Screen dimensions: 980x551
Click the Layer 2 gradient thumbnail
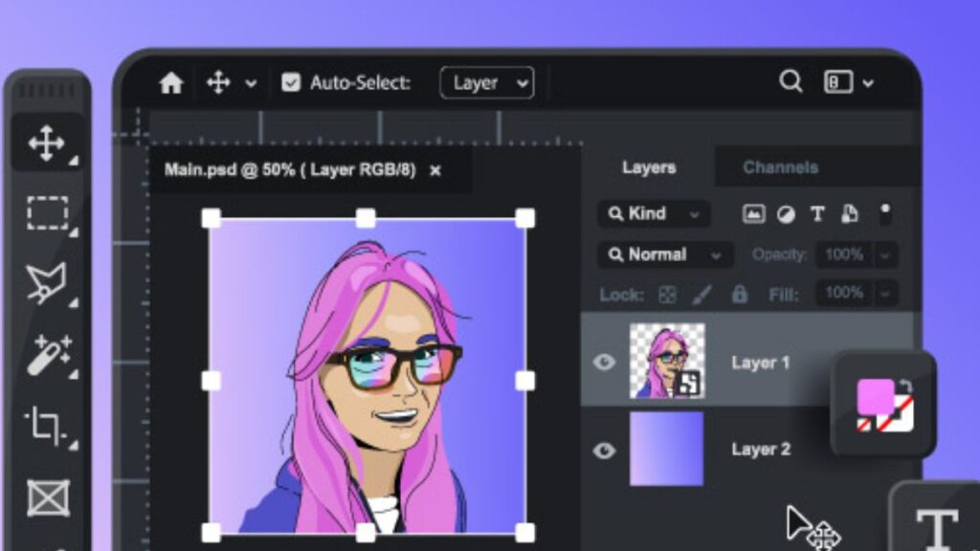666,449
